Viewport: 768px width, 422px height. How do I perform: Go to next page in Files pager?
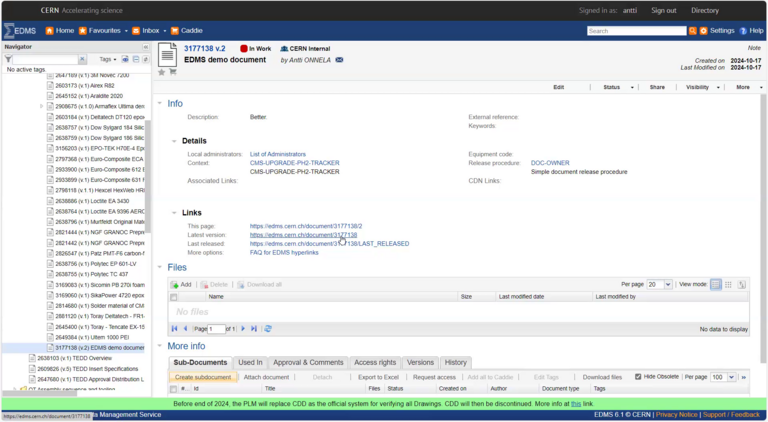[243, 328]
